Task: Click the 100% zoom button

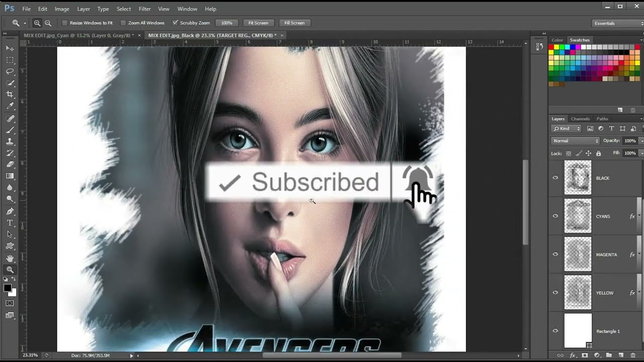Action: [227, 23]
